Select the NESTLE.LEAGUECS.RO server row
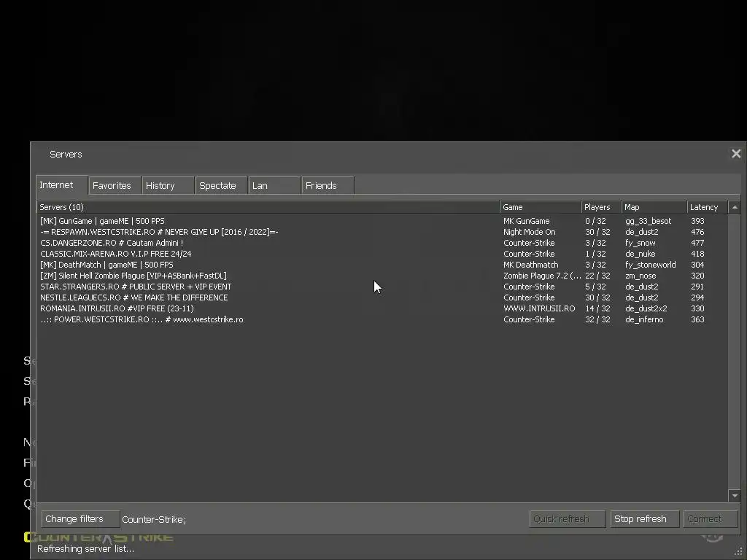Screen dimensions: 747x560 (382, 297)
